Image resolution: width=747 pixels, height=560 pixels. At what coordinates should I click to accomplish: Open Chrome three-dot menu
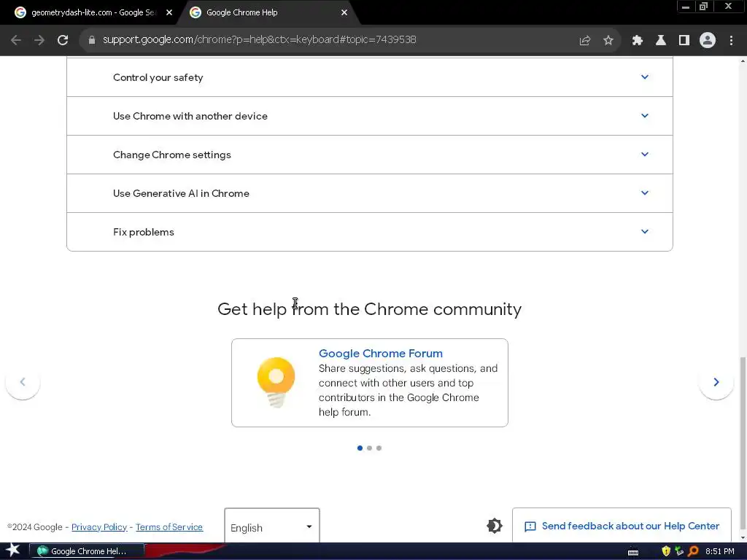pyautogui.click(x=731, y=41)
